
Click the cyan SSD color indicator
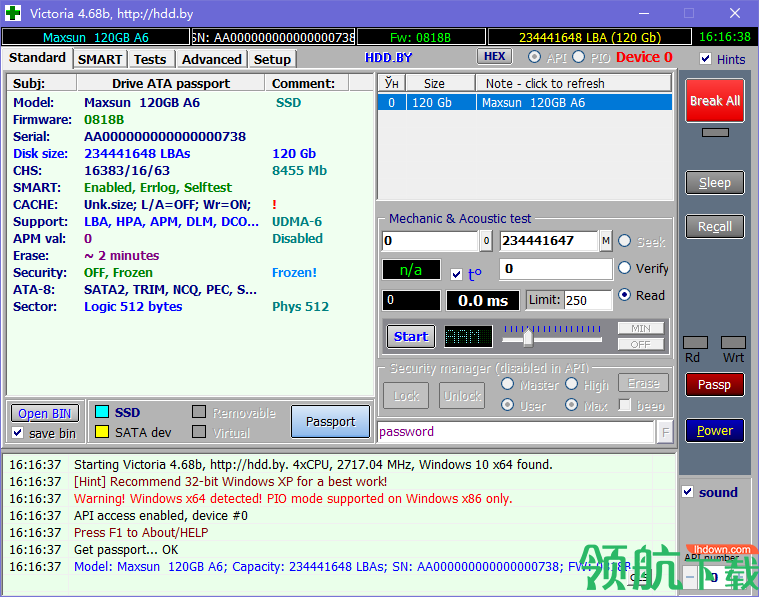click(102, 412)
